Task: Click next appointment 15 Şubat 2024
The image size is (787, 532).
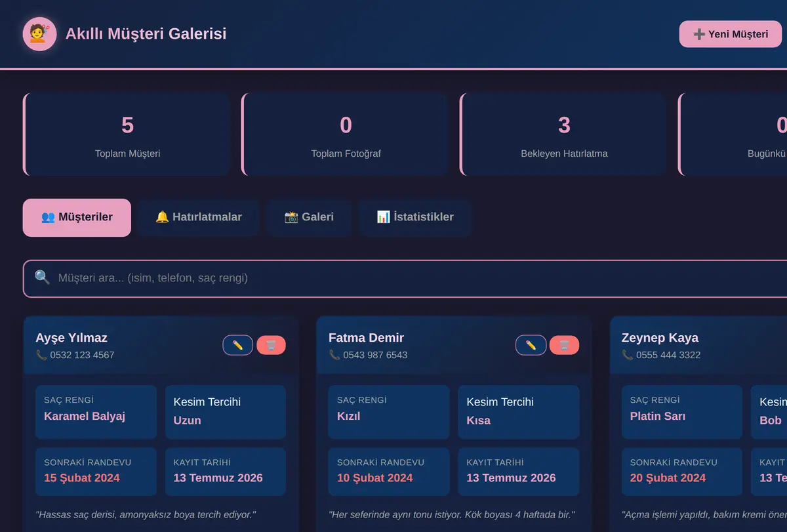Action: point(82,478)
